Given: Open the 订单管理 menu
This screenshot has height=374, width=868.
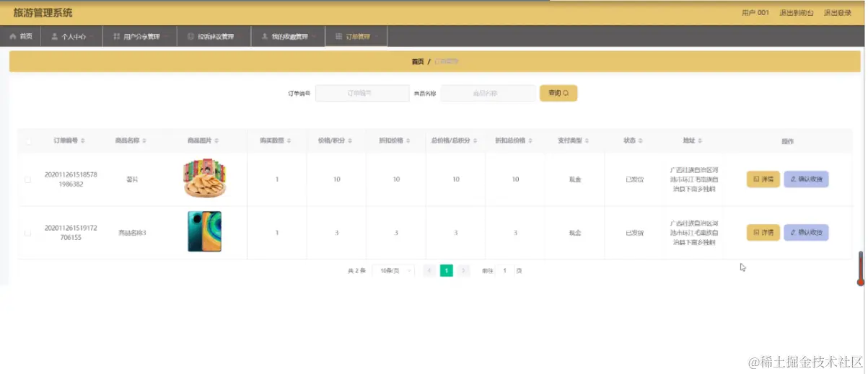Looking at the screenshot, I should pos(356,36).
